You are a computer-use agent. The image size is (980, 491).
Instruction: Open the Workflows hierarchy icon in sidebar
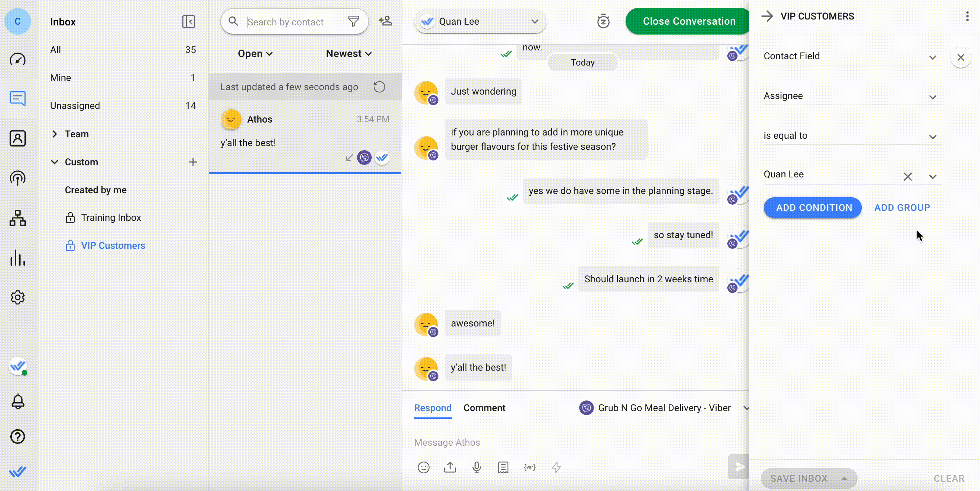(x=18, y=218)
